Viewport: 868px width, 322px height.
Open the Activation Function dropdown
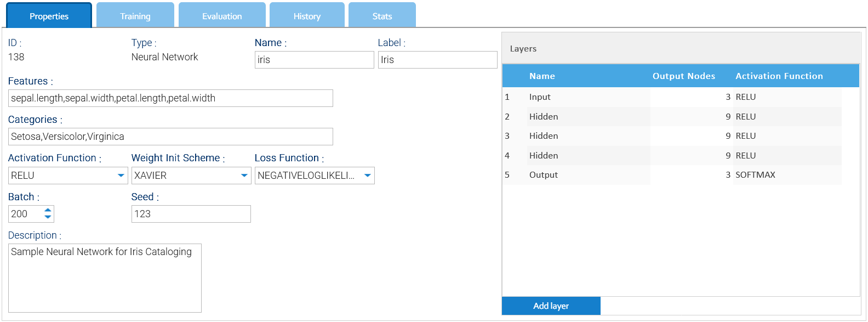[x=68, y=176]
